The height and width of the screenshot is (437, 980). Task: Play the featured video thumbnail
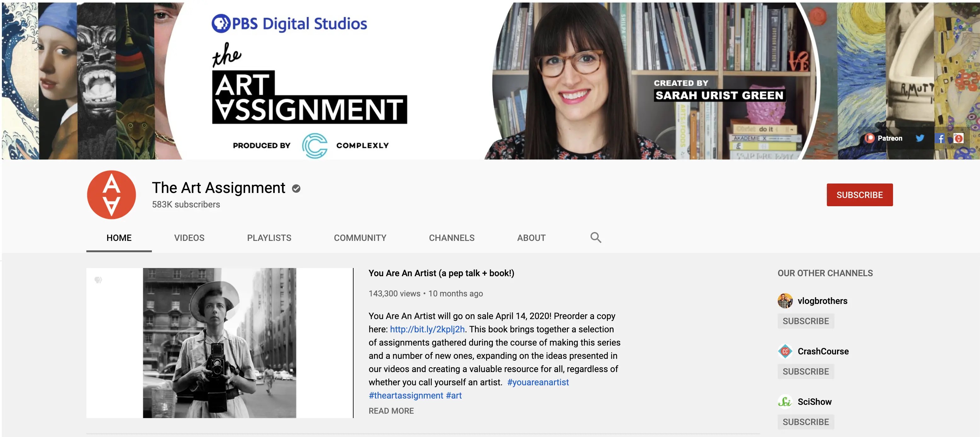pyautogui.click(x=220, y=343)
